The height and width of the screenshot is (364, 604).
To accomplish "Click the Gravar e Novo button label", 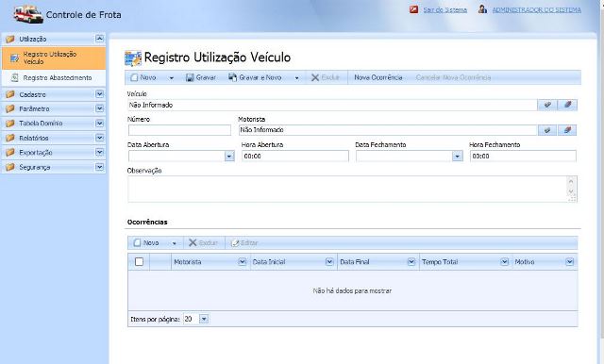I will tap(260, 77).
